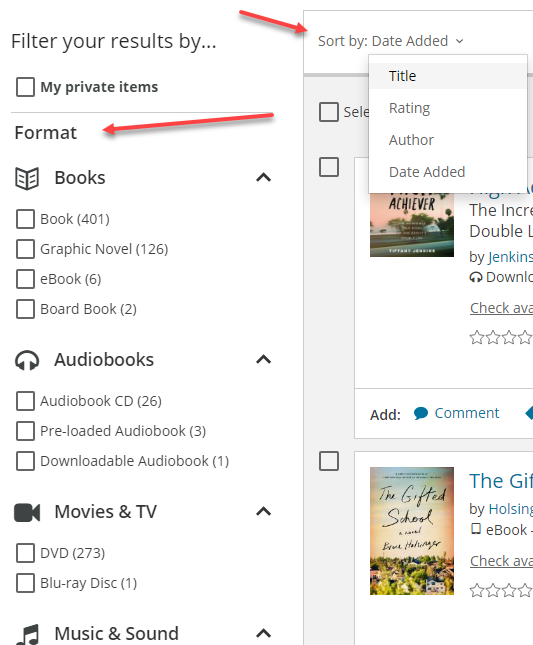Click the Comment speech bubble icon
Viewport: 533px width, 645px height.
tap(421, 413)
